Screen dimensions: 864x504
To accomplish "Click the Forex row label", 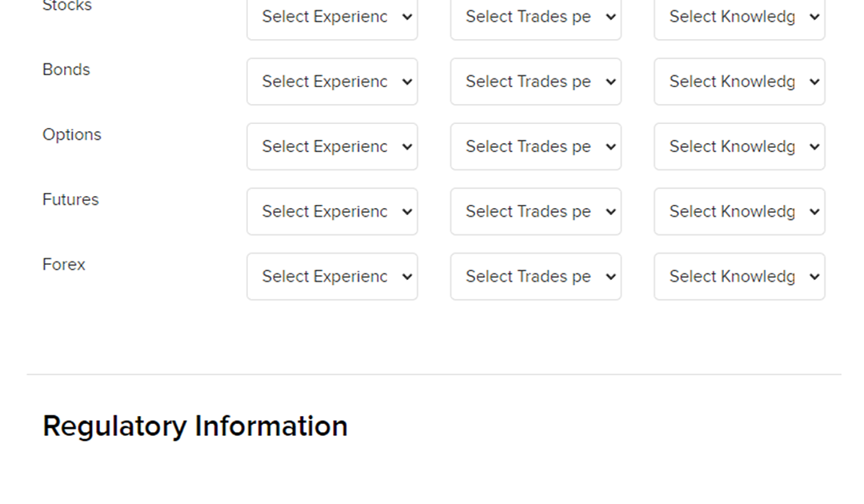I will click(x=64, y=265).
